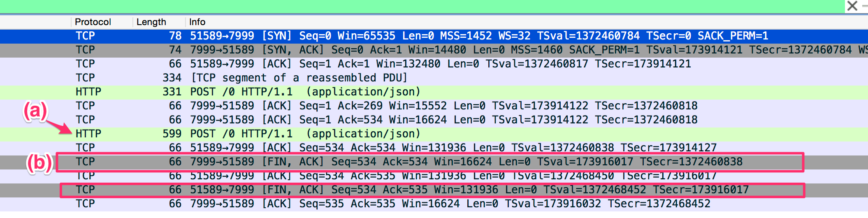868x218 pixels.
Task: Select ACK packet with TSval=1372468450
Action: click(434, 176)
